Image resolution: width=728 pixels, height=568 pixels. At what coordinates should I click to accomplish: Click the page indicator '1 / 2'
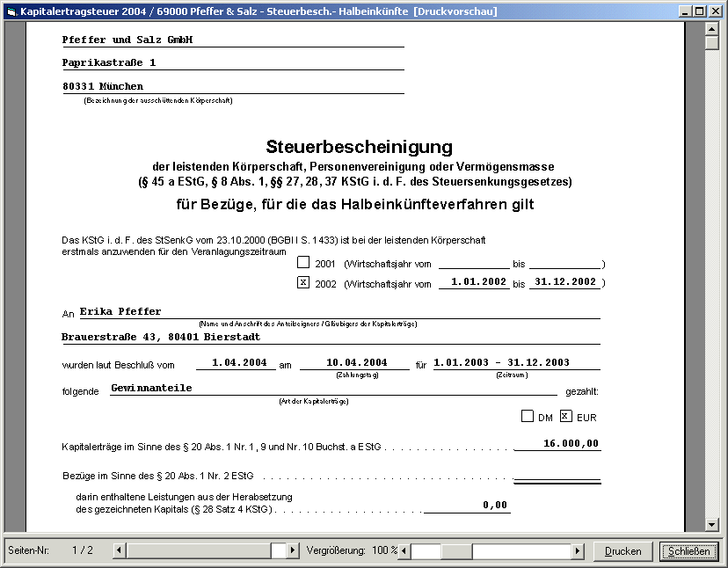coord(83,550)
